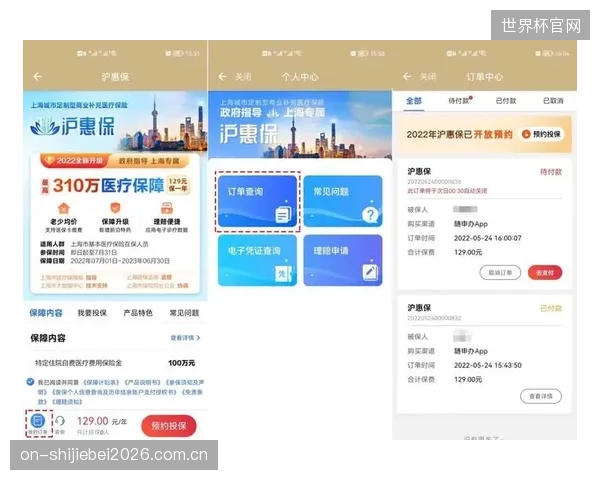Viewport: 600px width, 480px height.
Task: Select 保障内容 tab
Action: [46, 313]
